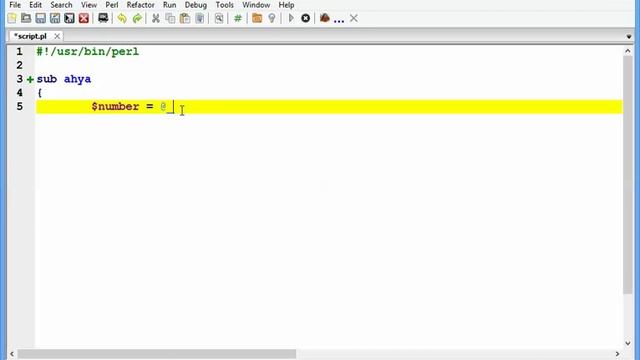The width and height of the screenshot is (640, 360).
Task: Click the 'ahya' subroutine name
Action: (78, 79)
